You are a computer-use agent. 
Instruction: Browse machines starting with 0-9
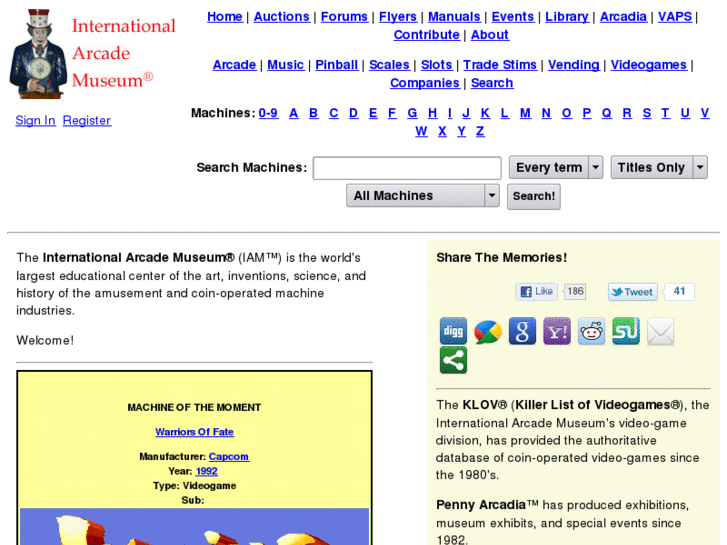[268, 113]
